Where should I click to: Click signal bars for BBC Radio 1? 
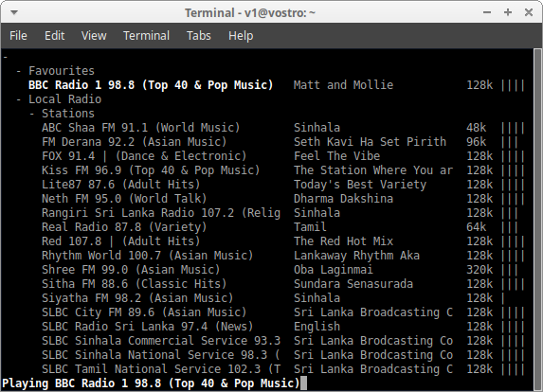514,85
